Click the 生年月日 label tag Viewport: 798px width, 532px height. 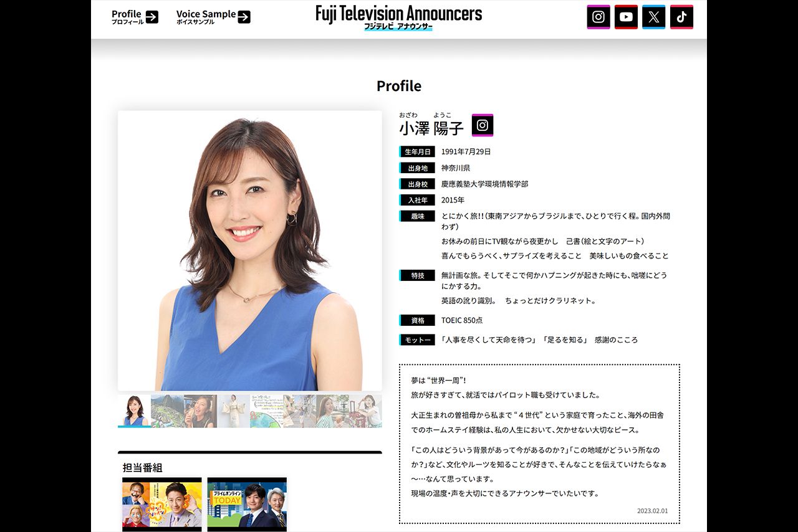tap(416, 151)
